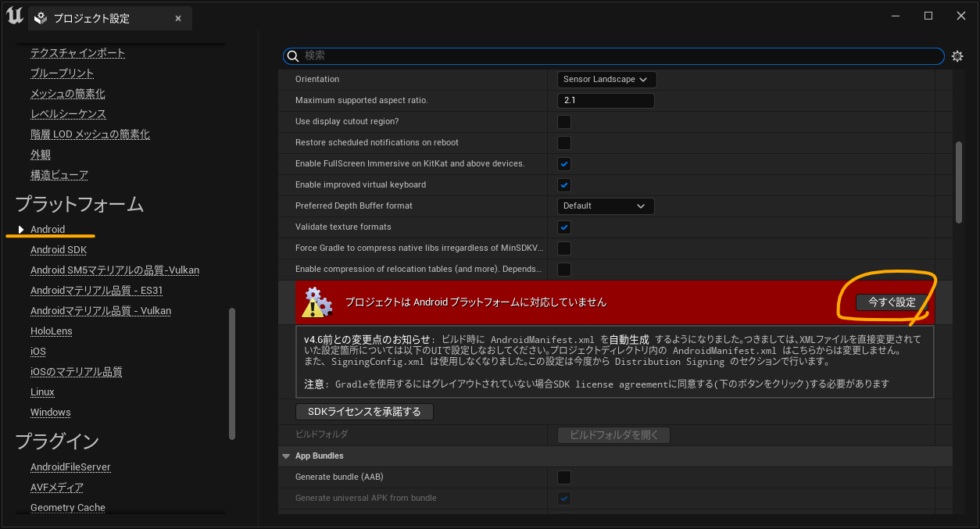980x529 pixels.
Task: Uncheck Enable improved virtual keyboard
Action: pyautogui.click(x=564, y=184)
